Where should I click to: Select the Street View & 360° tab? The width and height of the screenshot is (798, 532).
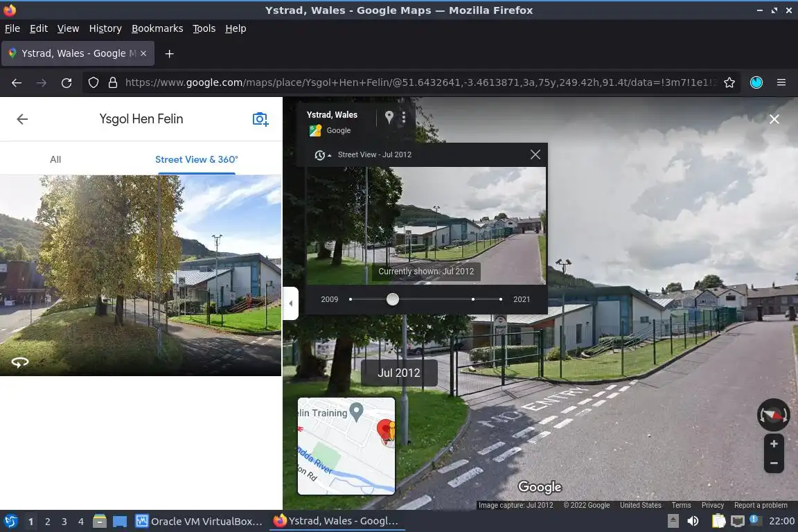197,159
